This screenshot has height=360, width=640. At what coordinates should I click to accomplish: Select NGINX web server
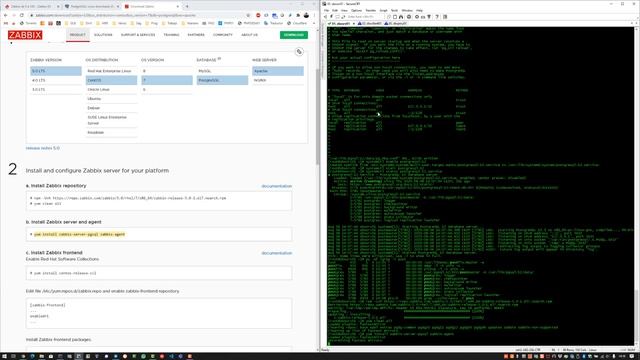click(x=278, y=80)
